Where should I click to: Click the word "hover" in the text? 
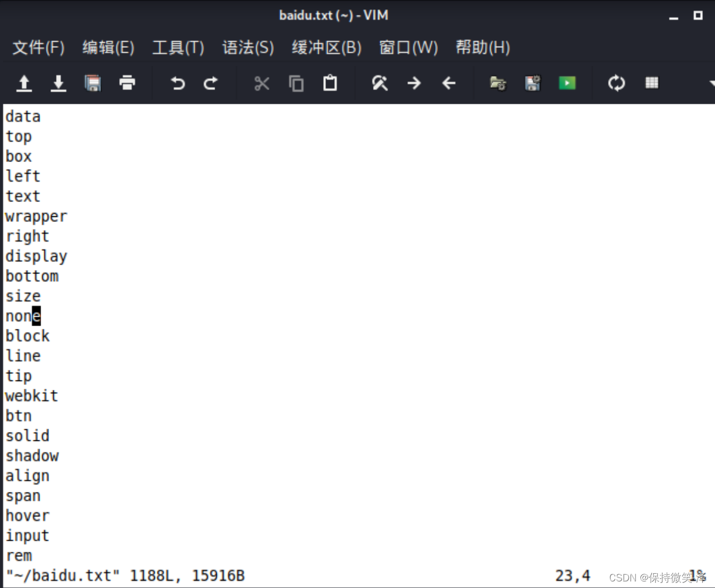27,516
